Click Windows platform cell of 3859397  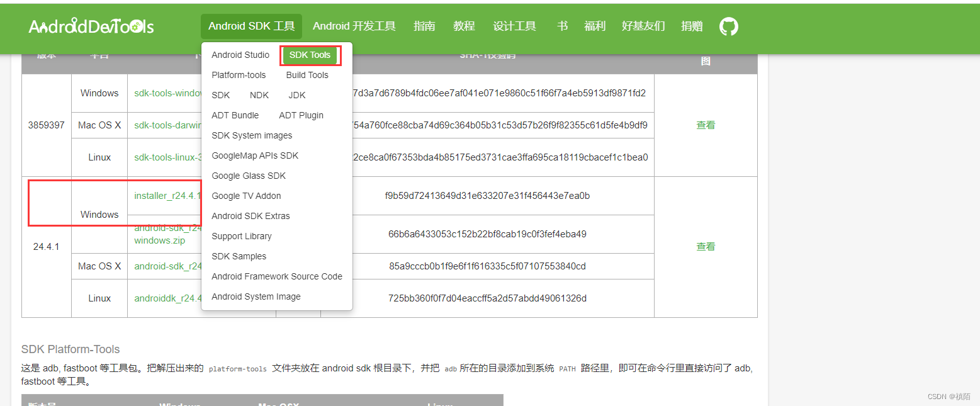point(99,93)
